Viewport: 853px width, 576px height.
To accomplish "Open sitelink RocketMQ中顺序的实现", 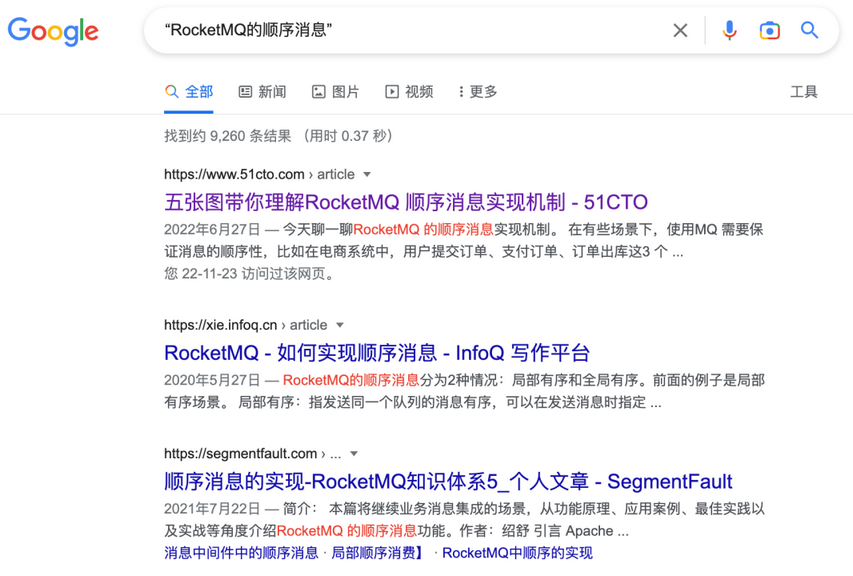I will pyautogui.click(x=517, y=553).
